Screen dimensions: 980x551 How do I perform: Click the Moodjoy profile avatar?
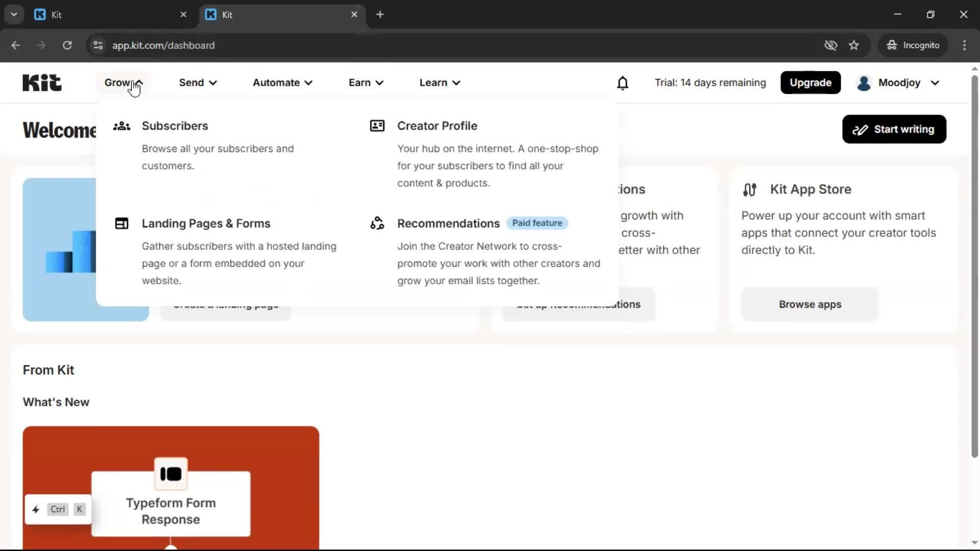tap(864, 83)
